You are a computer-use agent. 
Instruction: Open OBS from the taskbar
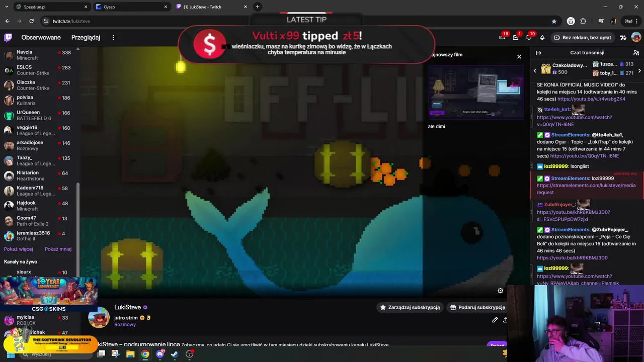coord(189,354)
